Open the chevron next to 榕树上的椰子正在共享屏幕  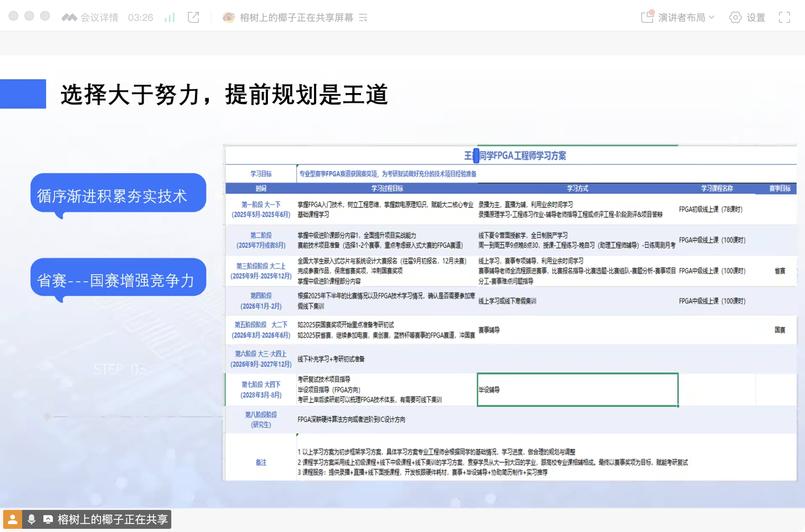point(363,18)
